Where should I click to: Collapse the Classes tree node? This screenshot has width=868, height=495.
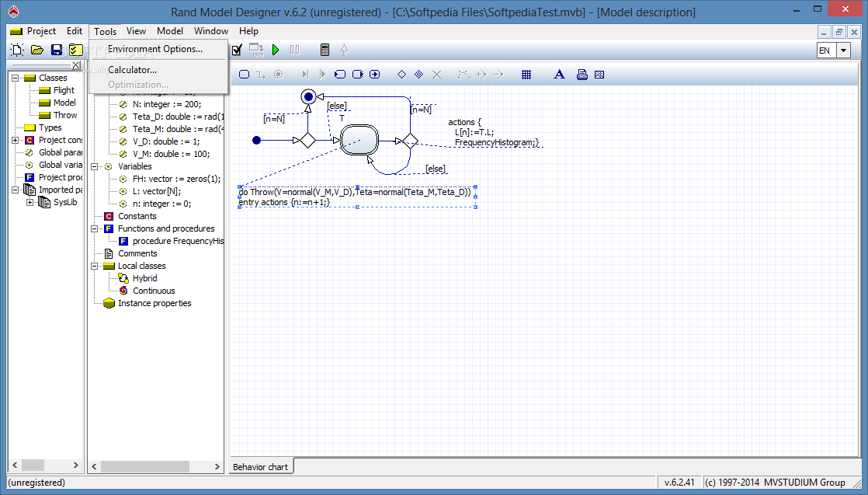point(16,78)
